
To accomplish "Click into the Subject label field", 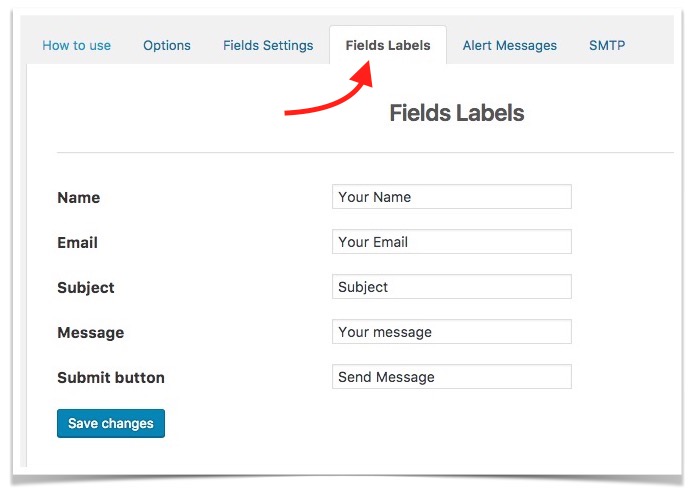I will [451, 287].
